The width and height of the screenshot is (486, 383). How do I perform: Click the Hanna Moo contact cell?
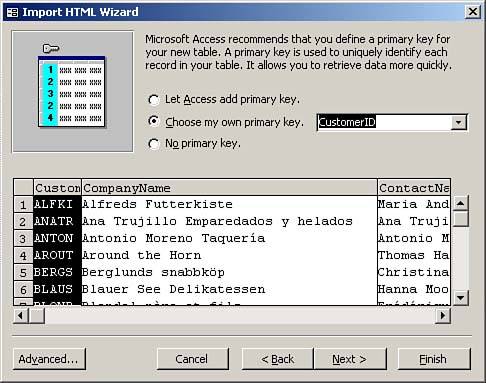click(414, 289)
